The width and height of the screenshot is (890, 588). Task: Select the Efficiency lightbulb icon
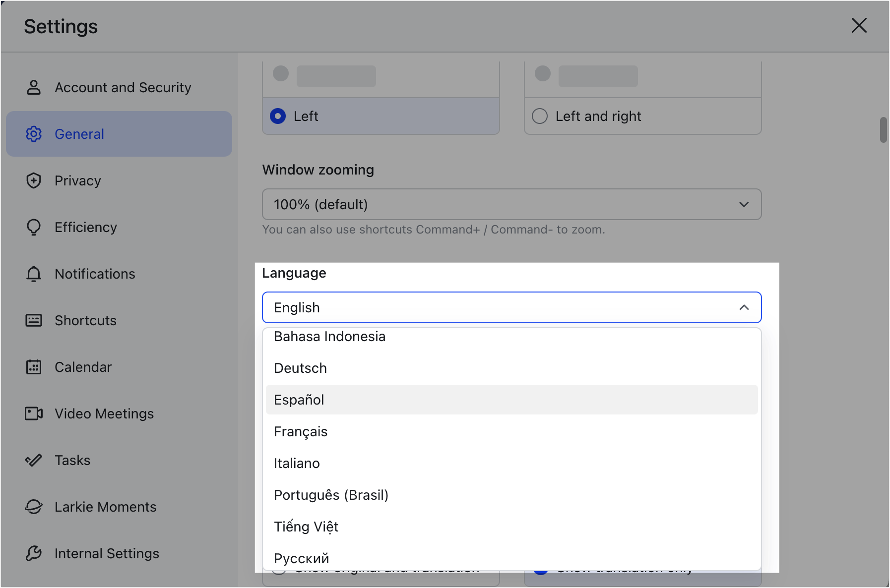click(x=33, y=227)
